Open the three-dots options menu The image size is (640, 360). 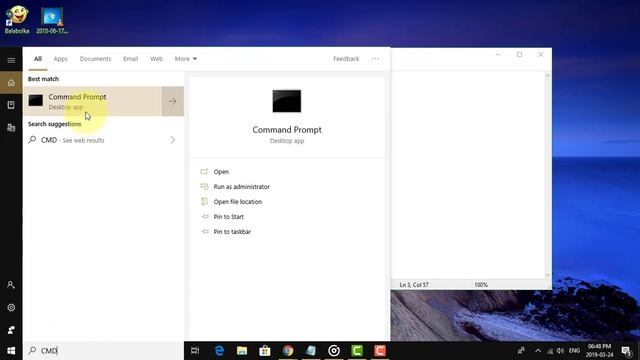point(375,59)
